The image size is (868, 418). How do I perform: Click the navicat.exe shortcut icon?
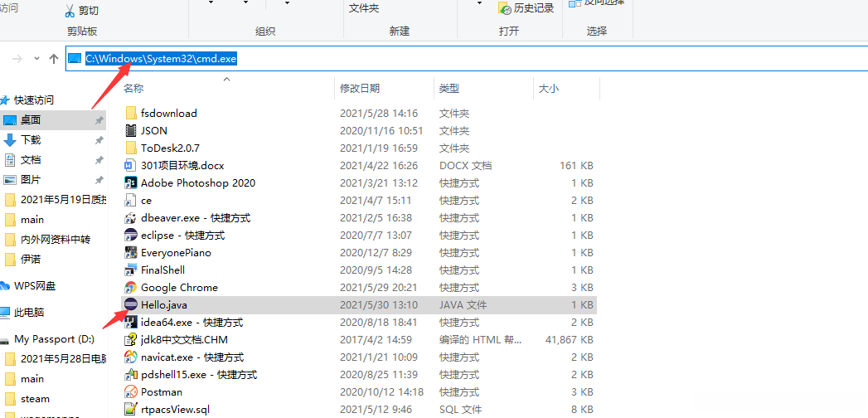131,357
